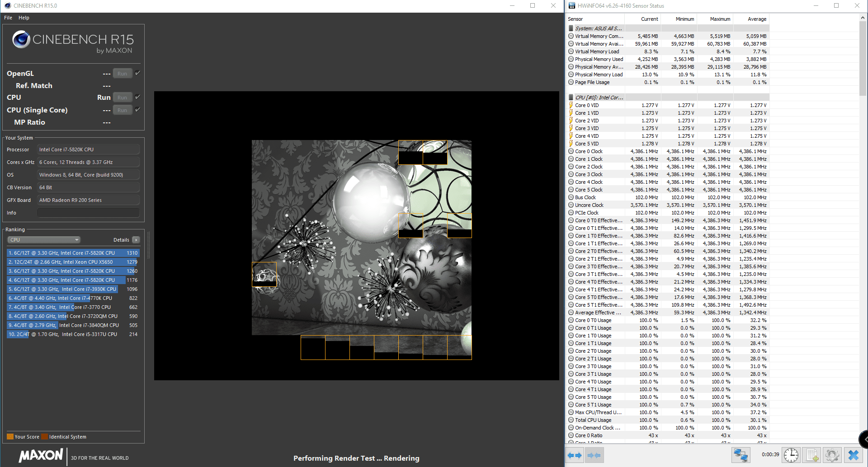
Task: Click the Core 0 Clock row icon
Action: (571, 151)
